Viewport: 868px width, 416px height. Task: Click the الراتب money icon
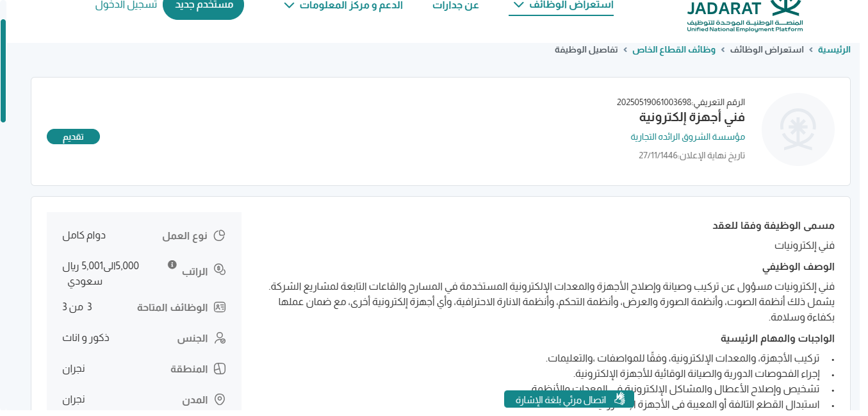click(x=220, y=270)
